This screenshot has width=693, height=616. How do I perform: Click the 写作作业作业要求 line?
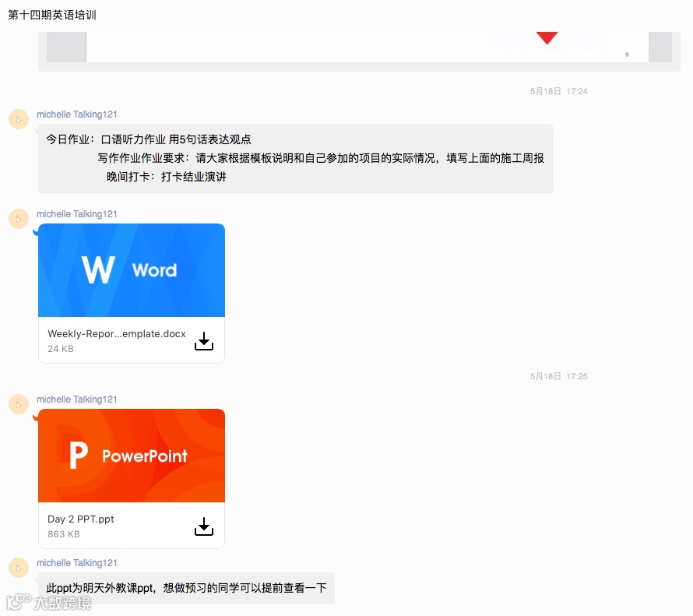321,158
